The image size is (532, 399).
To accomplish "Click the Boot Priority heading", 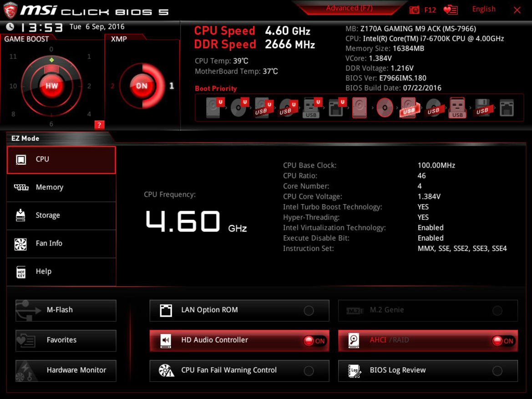I will (x=216, y=89).
